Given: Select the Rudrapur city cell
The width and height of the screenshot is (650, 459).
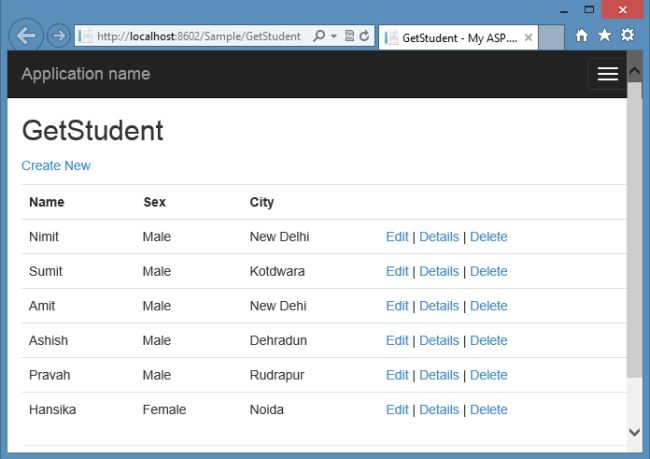Looking at the screenshot, I should [277, 375].
